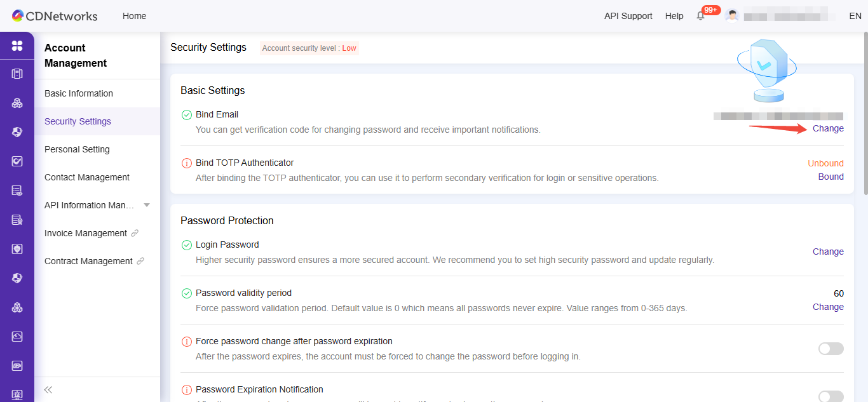The width and height of the screenshot is (868, 402).
Task: Enable force password change after expiration
Action: [831, 349]
